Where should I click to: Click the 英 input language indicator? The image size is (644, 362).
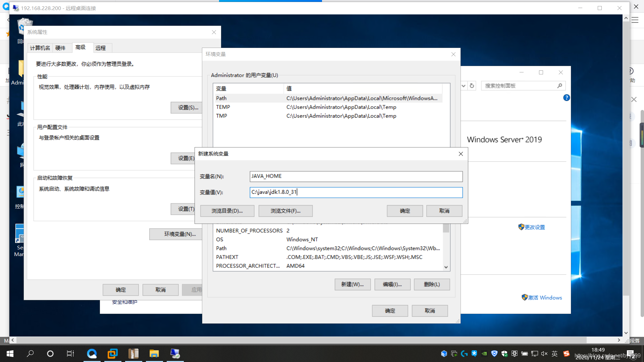point(555,354)
